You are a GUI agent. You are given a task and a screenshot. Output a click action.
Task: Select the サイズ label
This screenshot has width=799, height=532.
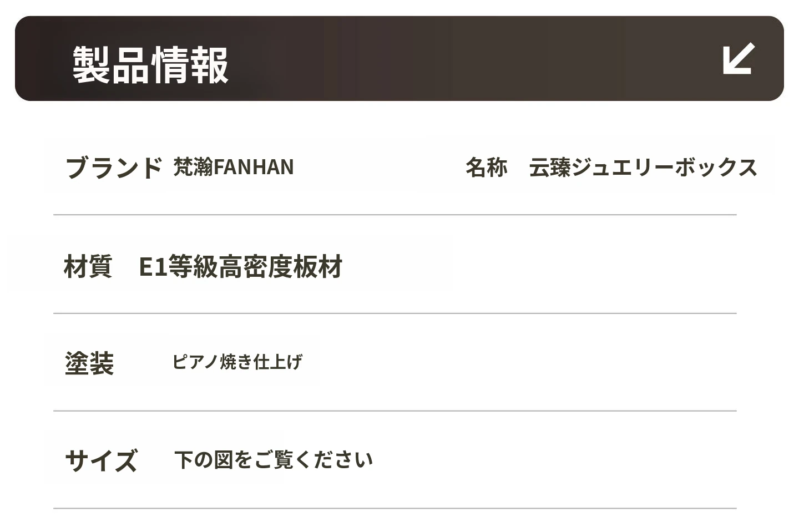point(101,460)
